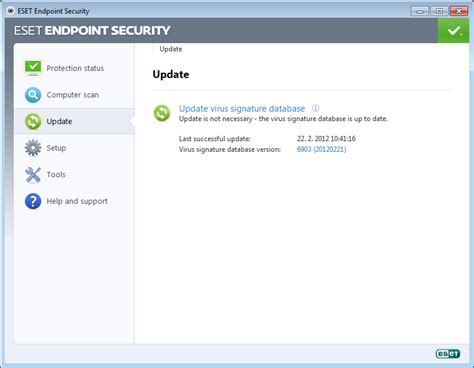Click the green update icon beside database link
The image size is (474, 368).
pos(162,113)
